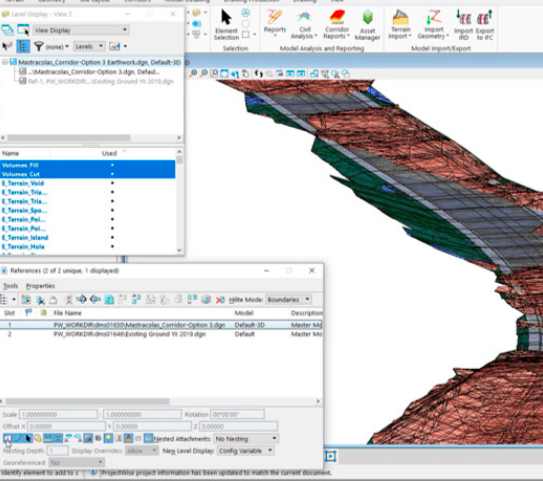Open the Tools menu in References
Viewport: 543px width, 481px height.
pyautogui.click(x=10, y=286)
